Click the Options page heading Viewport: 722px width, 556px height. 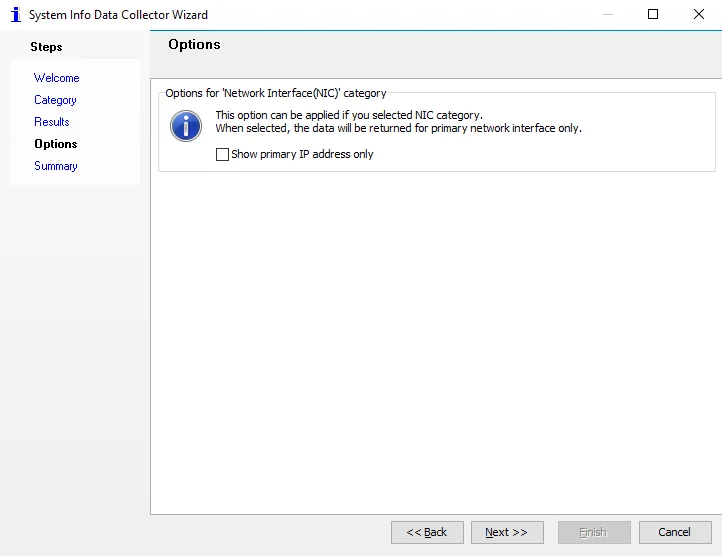[194, 45]
